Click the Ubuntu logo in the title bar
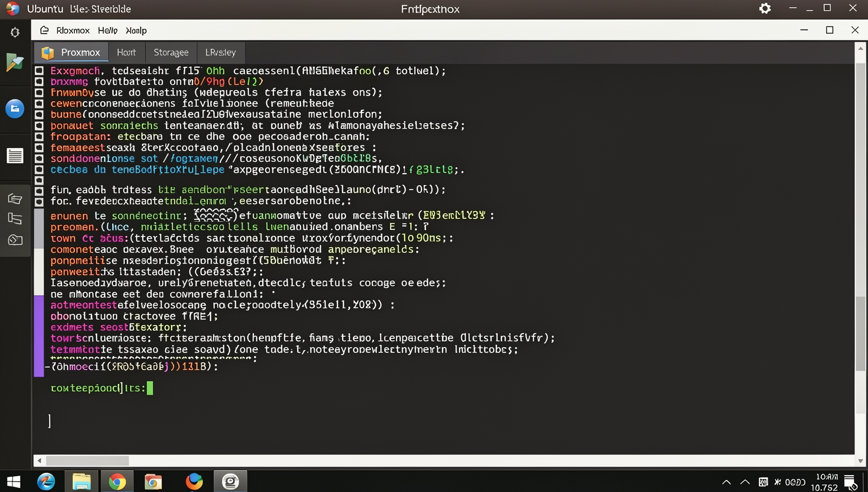Viewport: 868px width, 492px height. (x=12, y=9)
